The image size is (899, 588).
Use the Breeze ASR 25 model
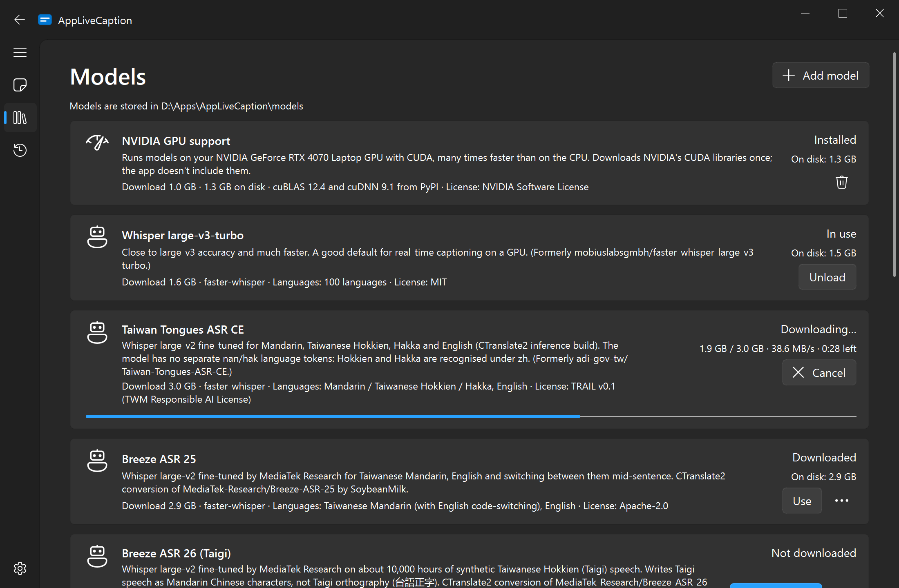coord(802,501)
